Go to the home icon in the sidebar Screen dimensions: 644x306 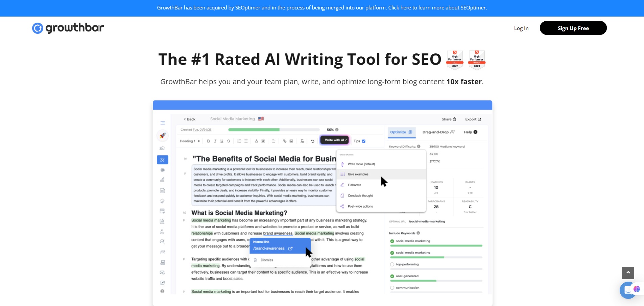click(x=162, y=148)
